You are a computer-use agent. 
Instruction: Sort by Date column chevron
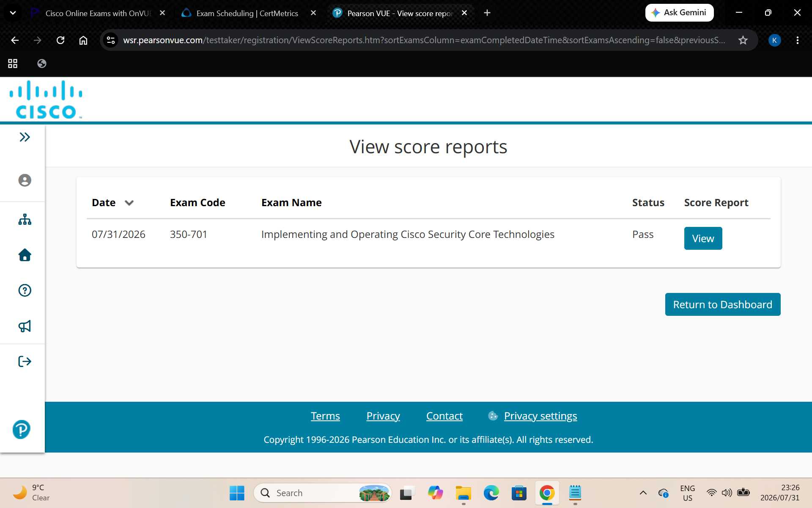tap(129, 203)
